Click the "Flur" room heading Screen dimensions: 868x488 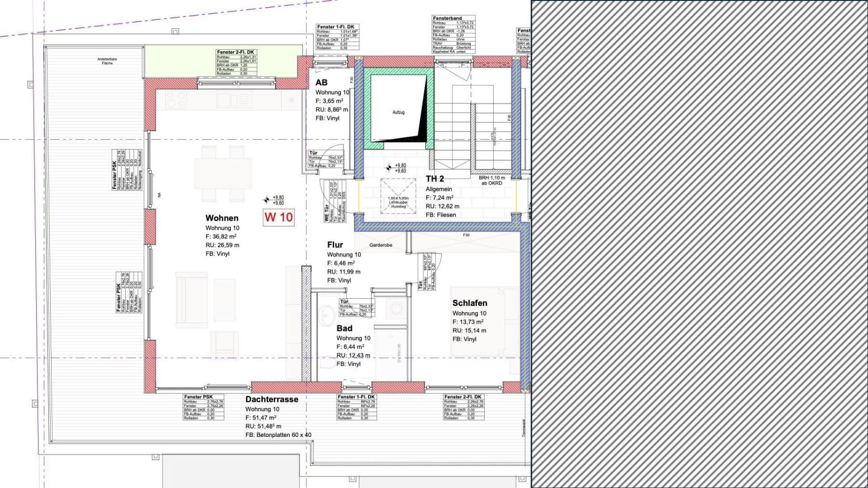coord(335,245)
